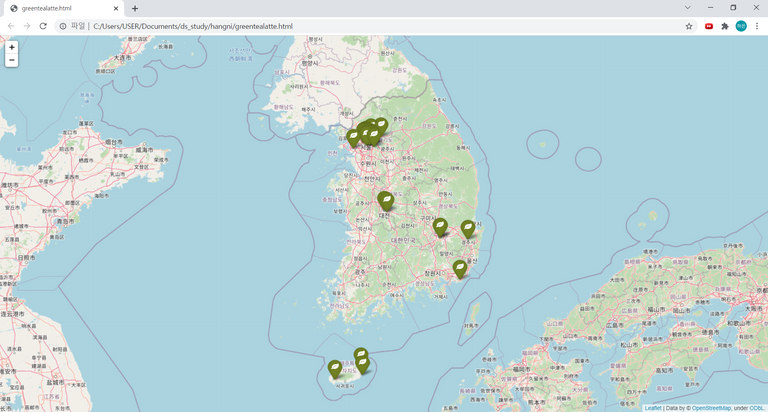
Task: Open the leaf marker near Incheon west of Seoul
Action: pyautogui.click(x=354, y=138)
